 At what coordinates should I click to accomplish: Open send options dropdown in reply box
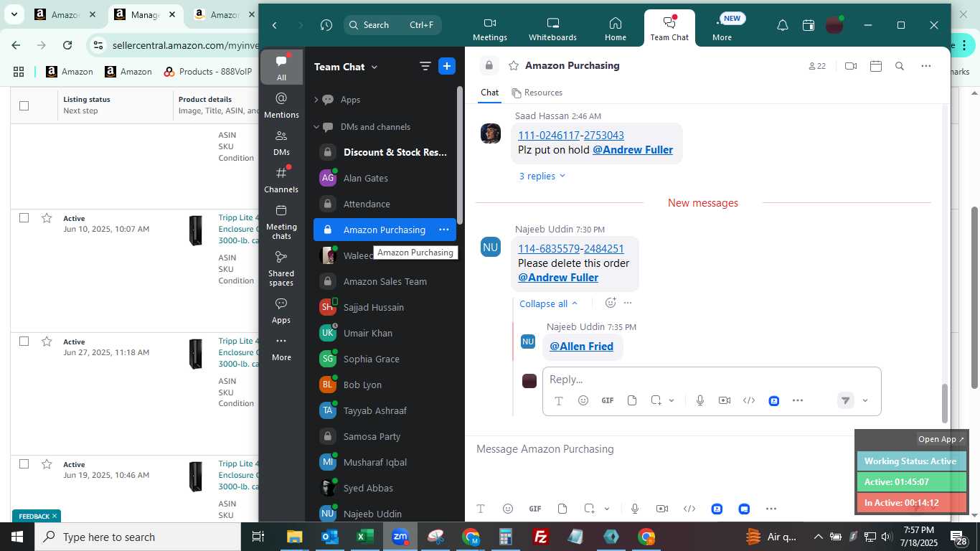(x=865, y=401)
